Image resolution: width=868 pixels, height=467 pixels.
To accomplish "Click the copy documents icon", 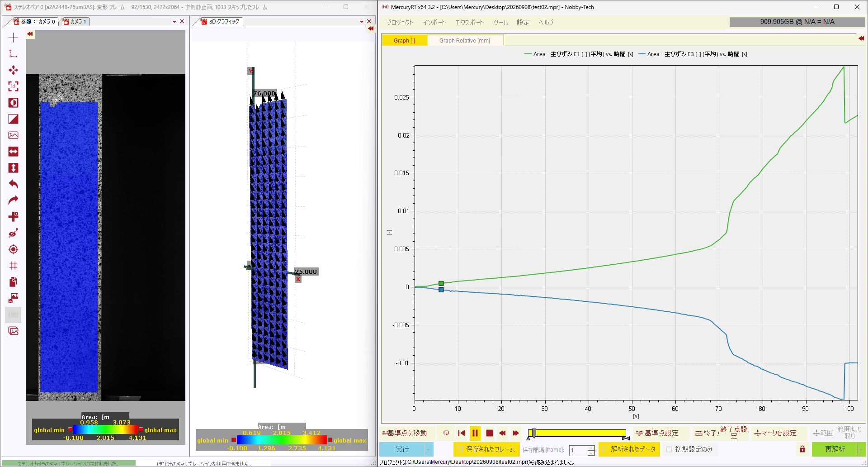I will [x=13, y=282].
